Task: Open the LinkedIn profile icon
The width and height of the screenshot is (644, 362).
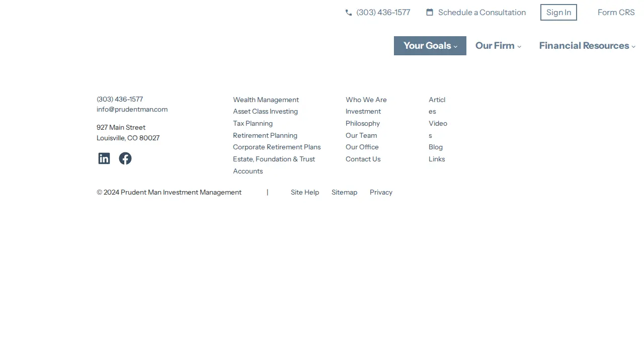Action: pyautogui.click(x=104, y=158)
